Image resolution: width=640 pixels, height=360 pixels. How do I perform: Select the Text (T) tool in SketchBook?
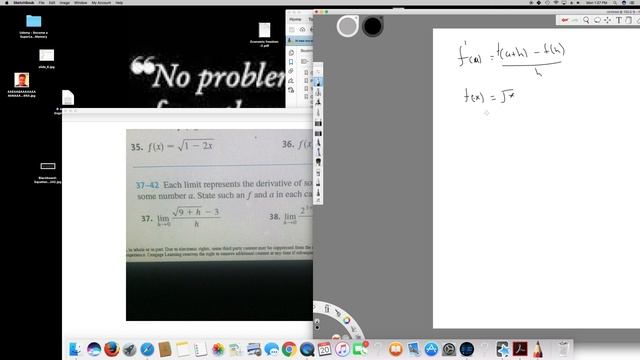[618, 20]
